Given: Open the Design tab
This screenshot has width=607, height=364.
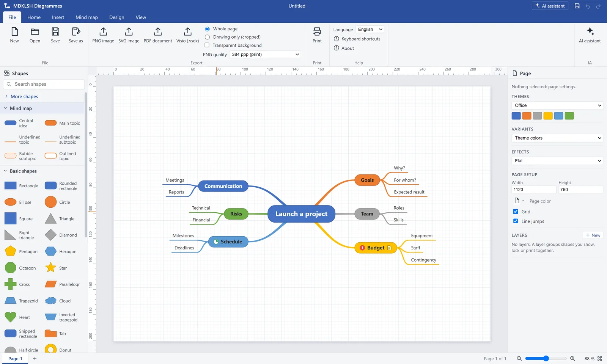Looking at the screenshot, I should pyautogui.click(x=116, y=17).
